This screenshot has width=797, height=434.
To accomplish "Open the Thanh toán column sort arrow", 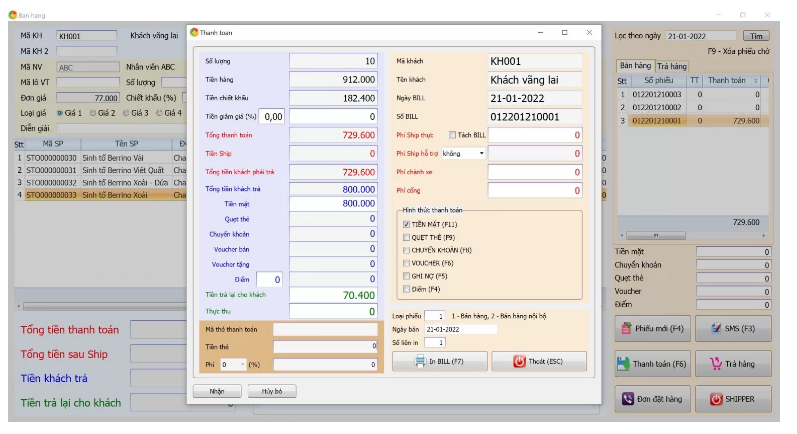I will [x=756, y=81].
